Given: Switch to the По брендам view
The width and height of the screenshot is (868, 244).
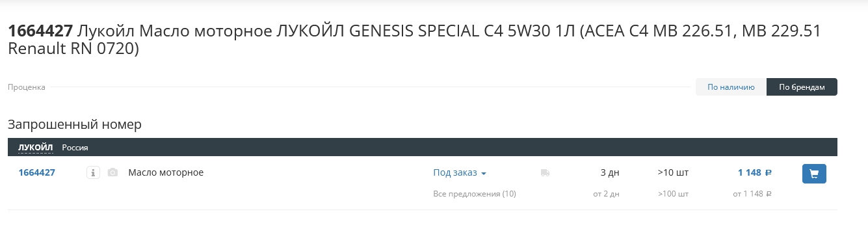Looking at the screenshot, I should (x=802, y=87).
